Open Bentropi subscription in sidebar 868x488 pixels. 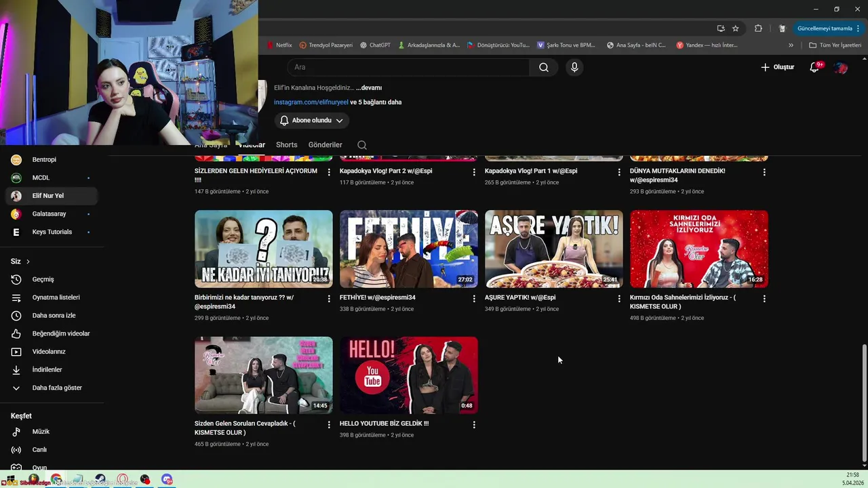52,160
